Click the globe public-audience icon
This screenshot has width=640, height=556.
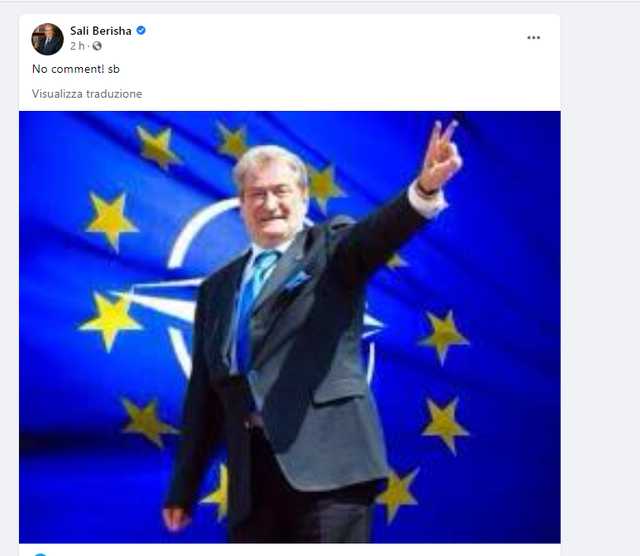tap(97, 46)
